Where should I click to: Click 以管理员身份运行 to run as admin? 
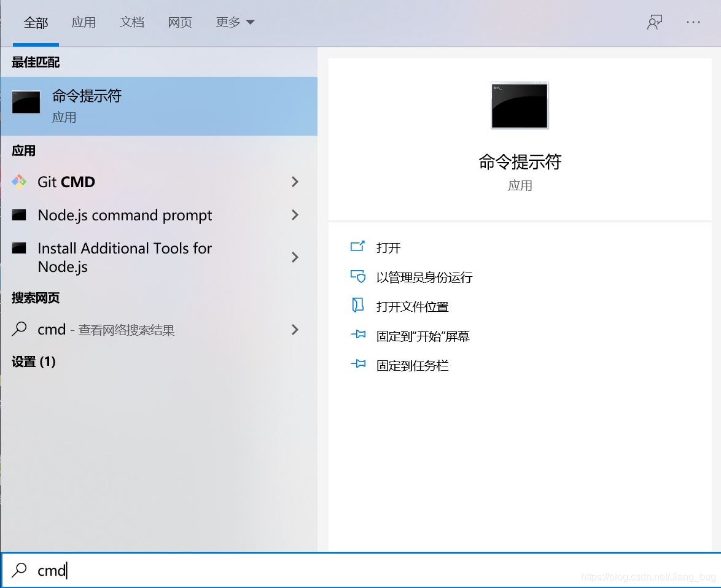[x=423, y=277]
